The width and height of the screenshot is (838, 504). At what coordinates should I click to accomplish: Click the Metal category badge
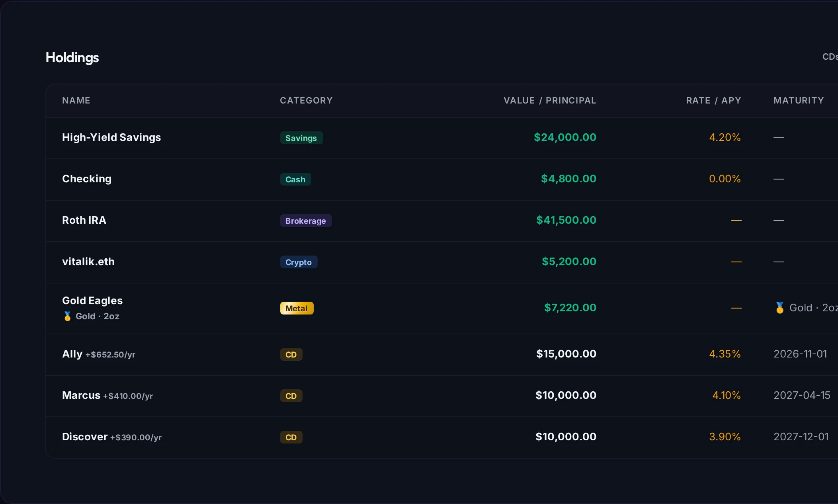pos(297,308)
